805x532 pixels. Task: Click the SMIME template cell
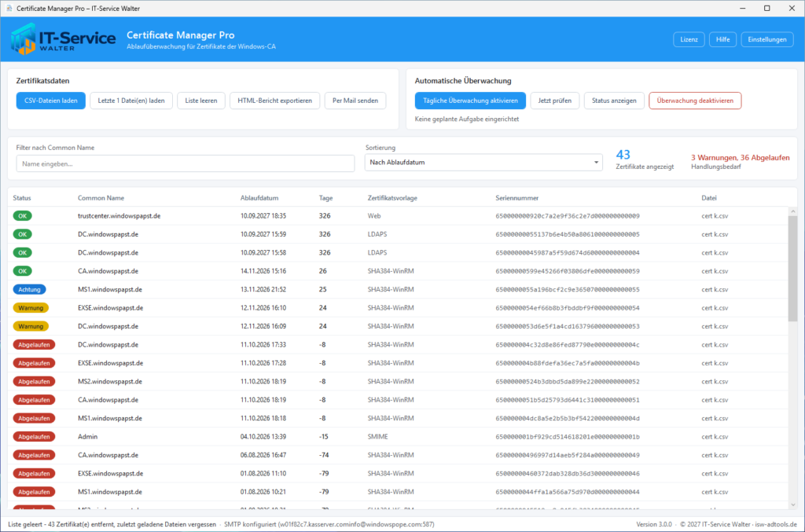pos(378,437)
